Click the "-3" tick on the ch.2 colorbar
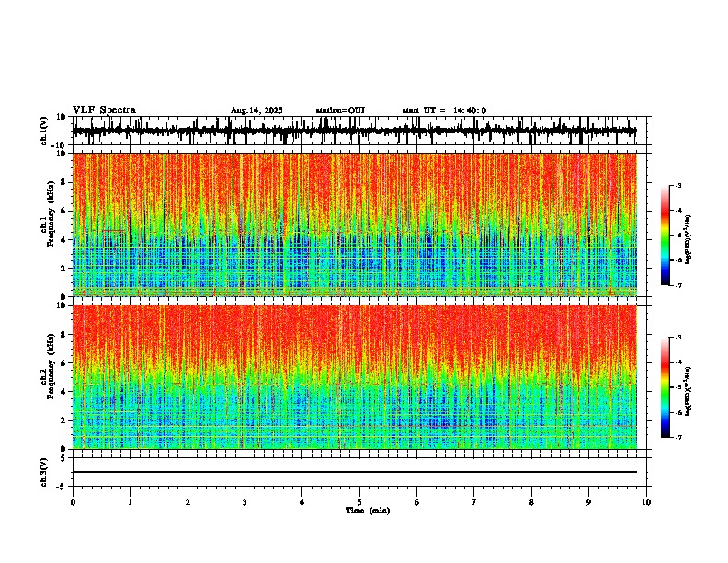 pos(677,338)
